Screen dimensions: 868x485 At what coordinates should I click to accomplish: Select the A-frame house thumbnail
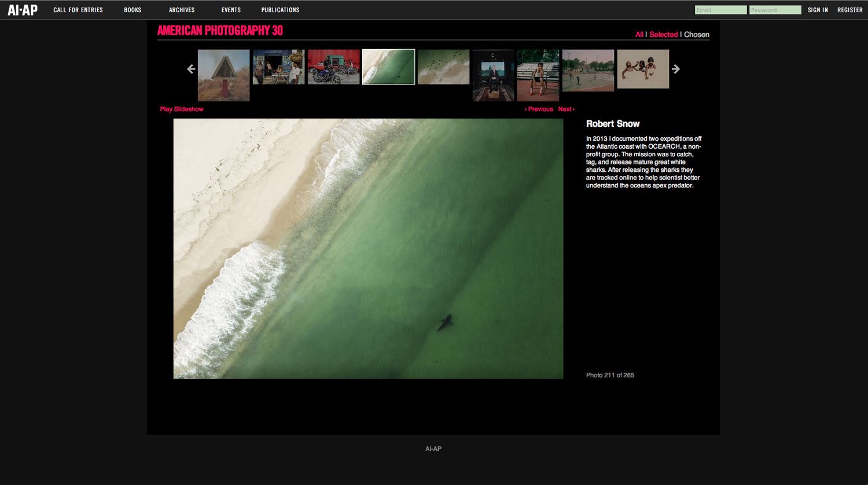click(223, 75)
